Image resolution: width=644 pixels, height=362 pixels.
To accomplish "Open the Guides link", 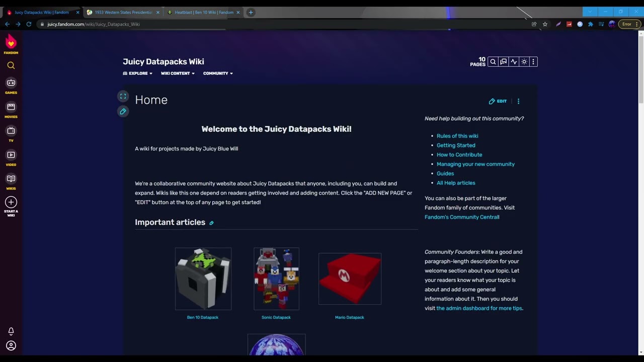I will [x=445, y=173].
